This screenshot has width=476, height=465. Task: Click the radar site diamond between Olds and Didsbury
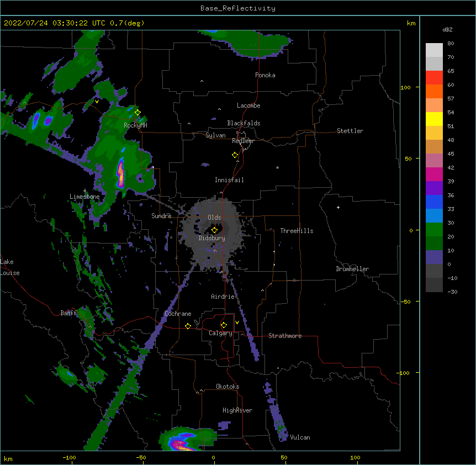coord(214,230)
